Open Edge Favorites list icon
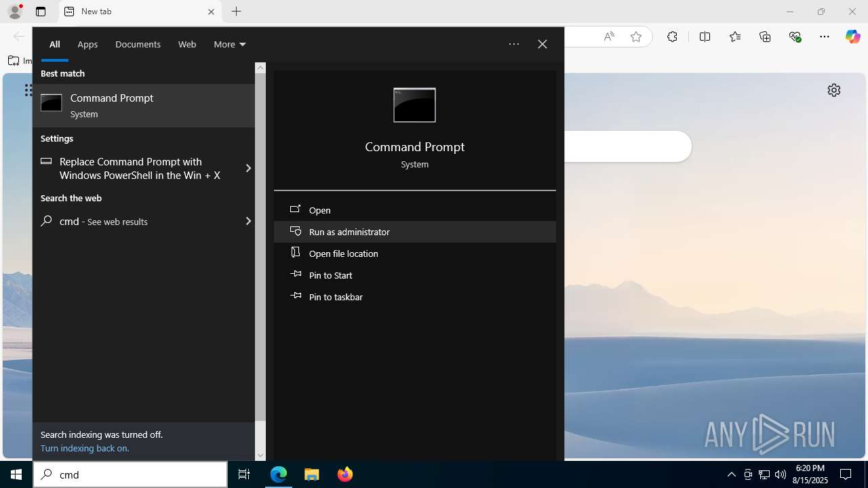Viewport: 868px width, 488px height. click(735, 37)
